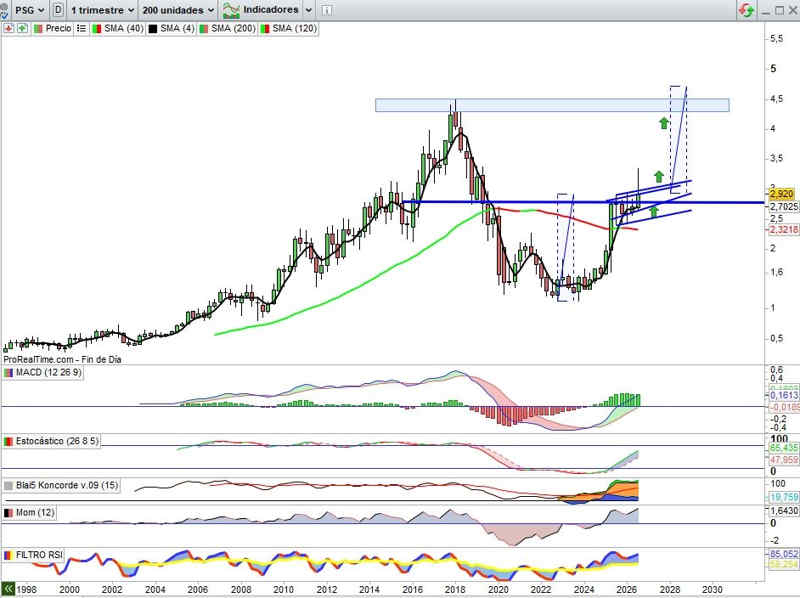Click the 47,959 stochastic value label

[x=784, y=460]
